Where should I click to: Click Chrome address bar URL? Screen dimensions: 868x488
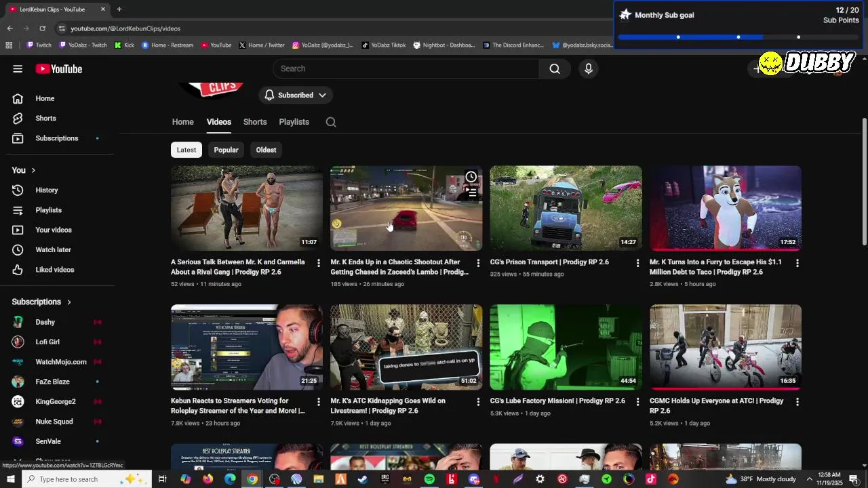tap(125, 28)
